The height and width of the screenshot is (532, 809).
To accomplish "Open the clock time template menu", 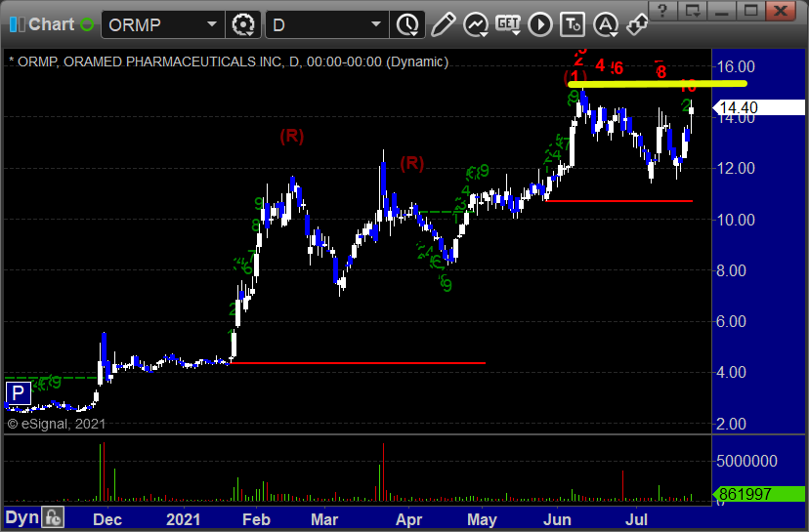I will click(x=407, y=24).
